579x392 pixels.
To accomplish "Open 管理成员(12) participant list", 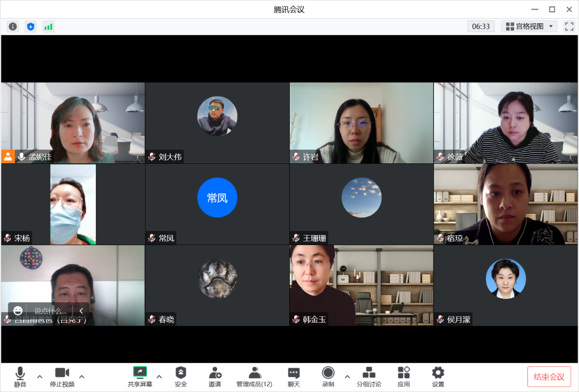I will point(254,377).
